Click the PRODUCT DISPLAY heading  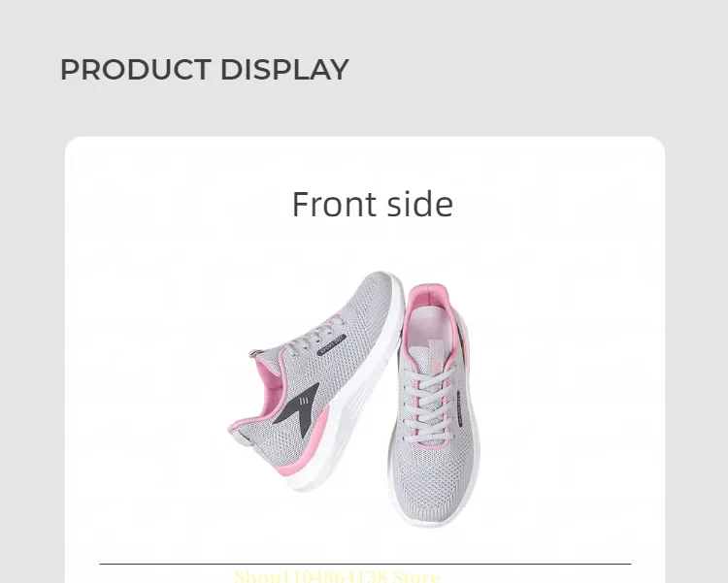(205, 70)
